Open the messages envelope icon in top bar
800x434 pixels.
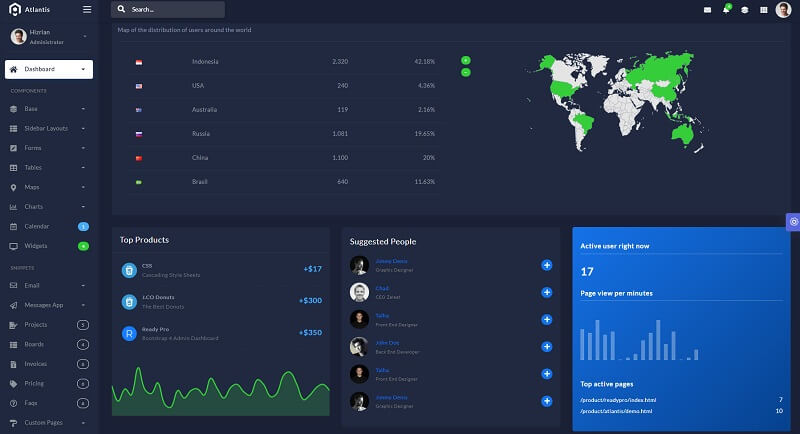tap(708, 10)
